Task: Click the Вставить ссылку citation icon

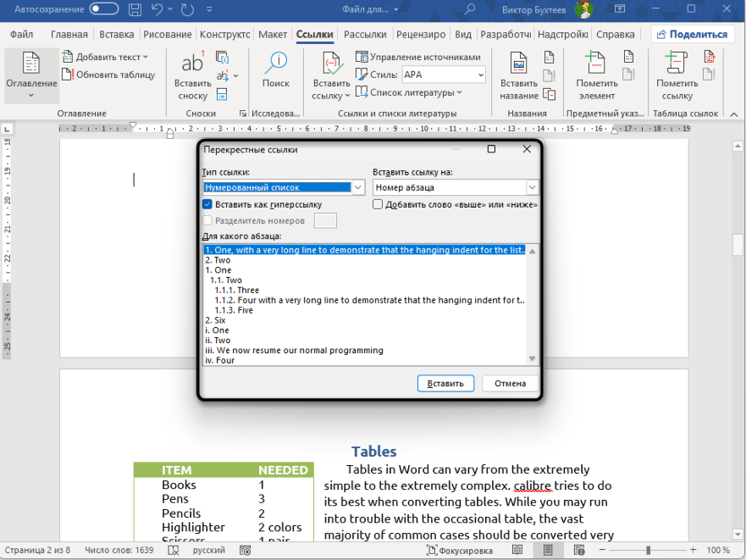Action: pos(331,65)
